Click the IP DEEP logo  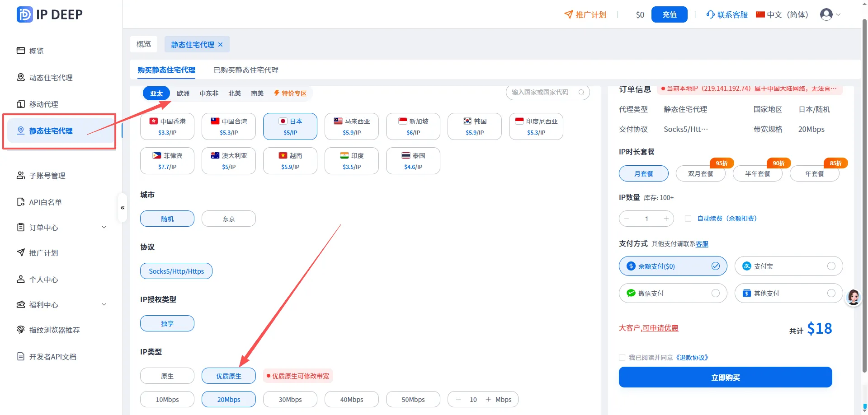click(x=50, y=14)
